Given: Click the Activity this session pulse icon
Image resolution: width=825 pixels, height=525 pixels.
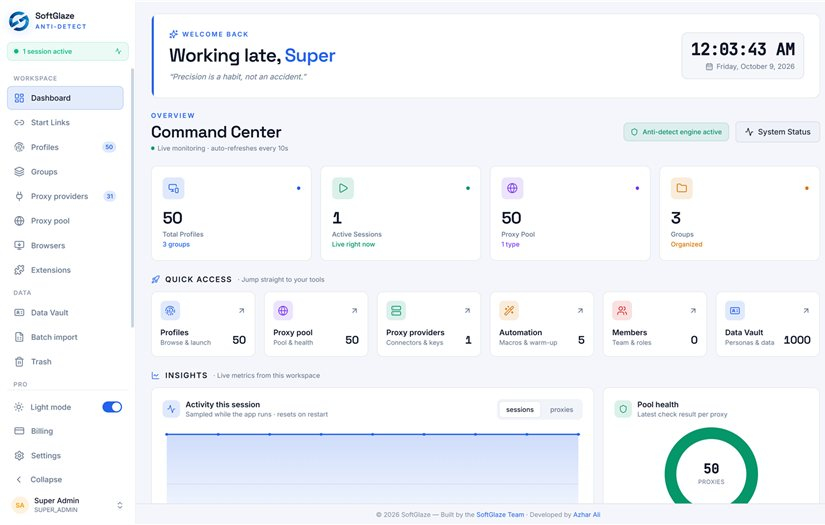Looking at the screenshot, I should (172, 409).
